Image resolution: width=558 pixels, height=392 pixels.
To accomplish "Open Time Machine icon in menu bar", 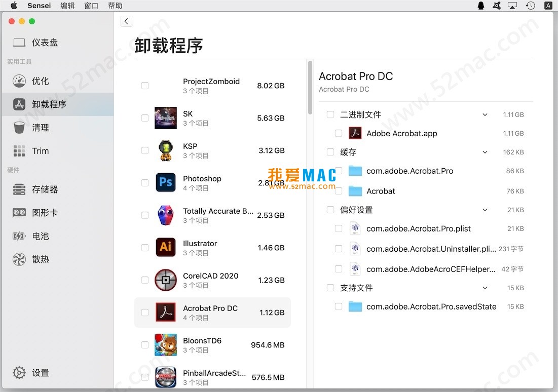I will [x=530, y=6].
